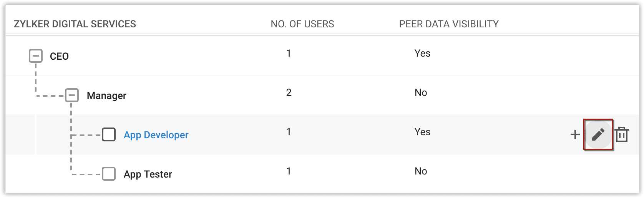This screenshot has height=198, width=644.
Task: Open the App Developer role link
Action: (156, 135)
